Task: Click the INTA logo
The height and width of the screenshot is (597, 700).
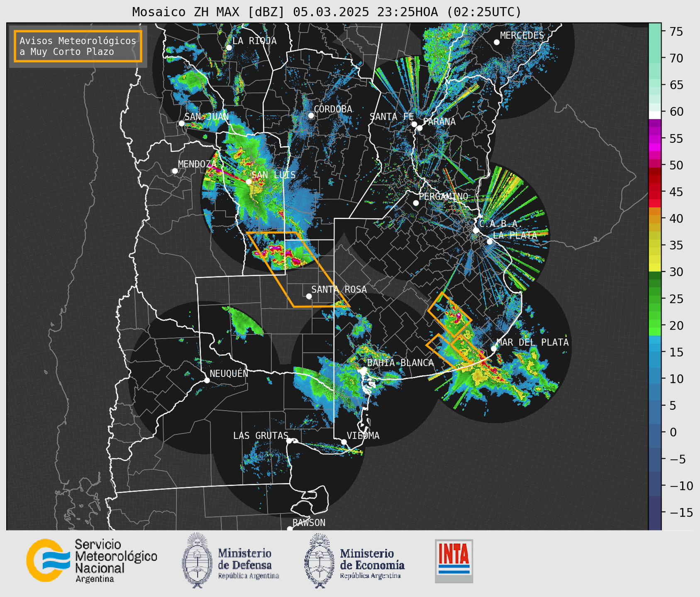Action: click(x=454, y=561)
